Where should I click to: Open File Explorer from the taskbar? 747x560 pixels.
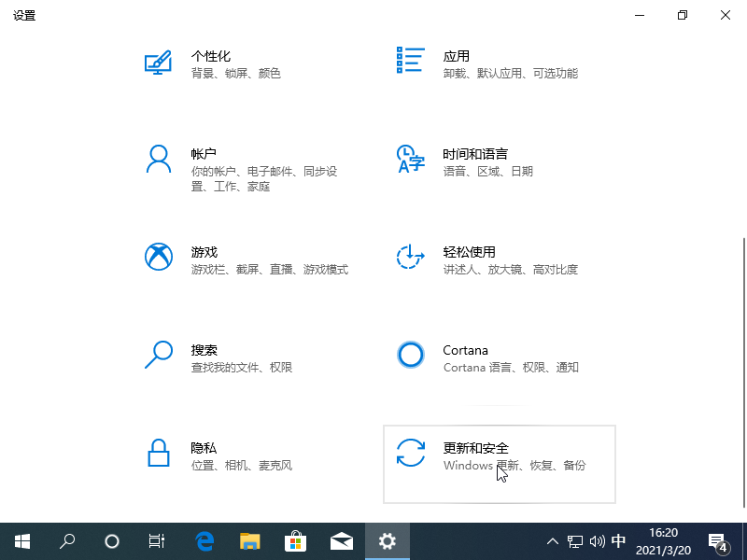250,541
